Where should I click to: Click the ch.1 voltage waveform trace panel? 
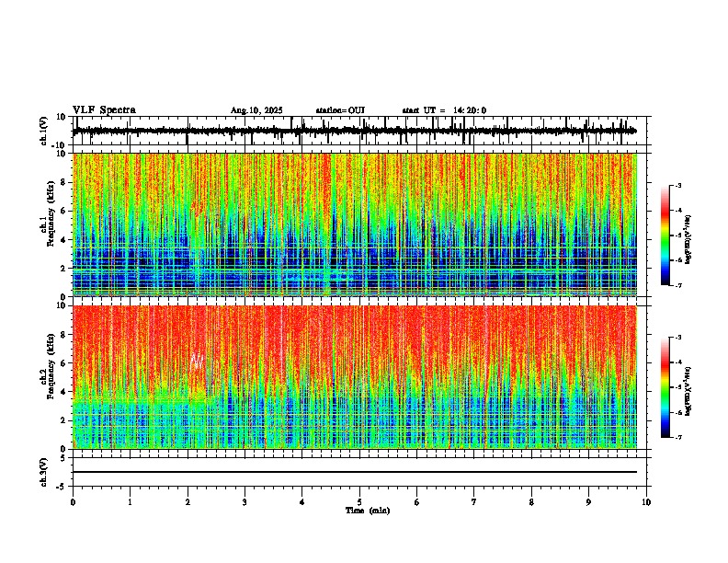click(361, 131)
